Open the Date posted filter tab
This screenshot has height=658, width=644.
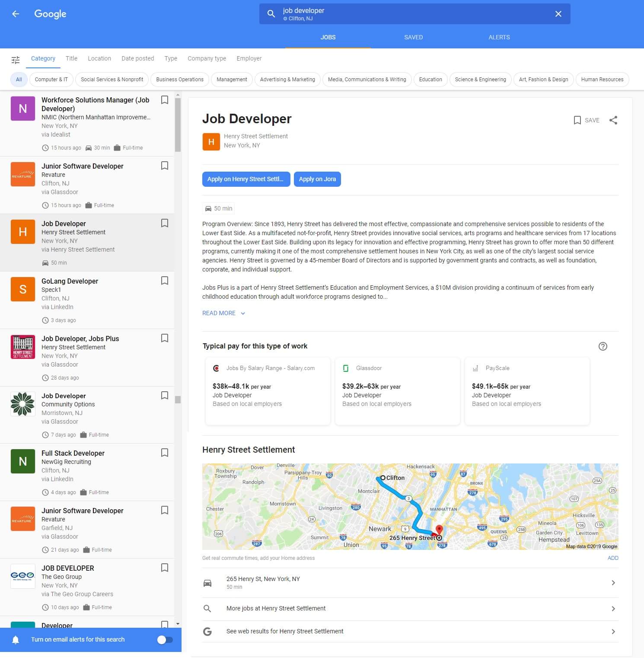(x=137, y=58)
